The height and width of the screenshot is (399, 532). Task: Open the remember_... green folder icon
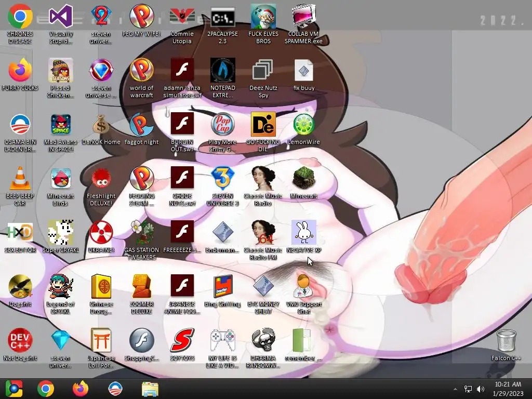(301, 340)
